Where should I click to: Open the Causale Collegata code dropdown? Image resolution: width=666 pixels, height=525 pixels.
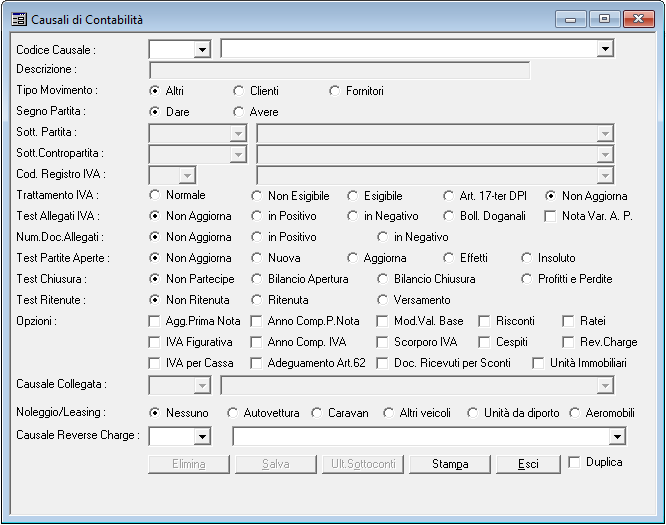202,385
